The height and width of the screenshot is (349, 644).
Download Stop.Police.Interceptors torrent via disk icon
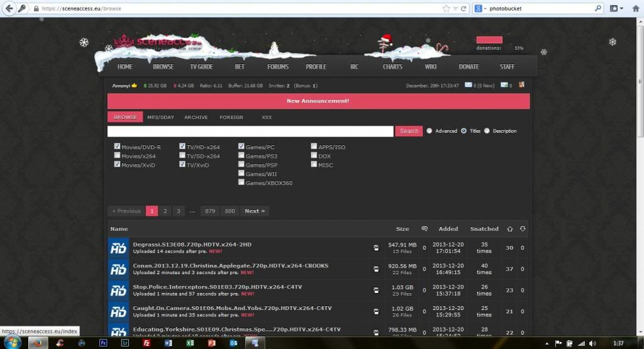click(376, 291)
